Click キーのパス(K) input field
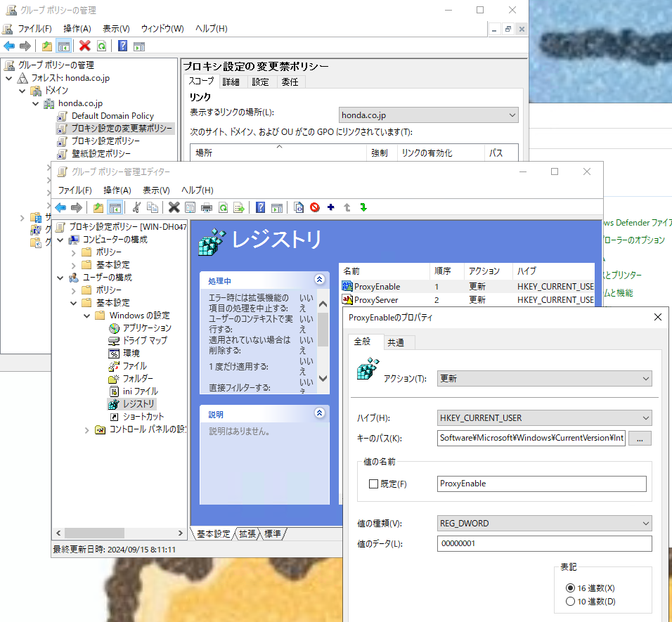 [x=531, y=438]
